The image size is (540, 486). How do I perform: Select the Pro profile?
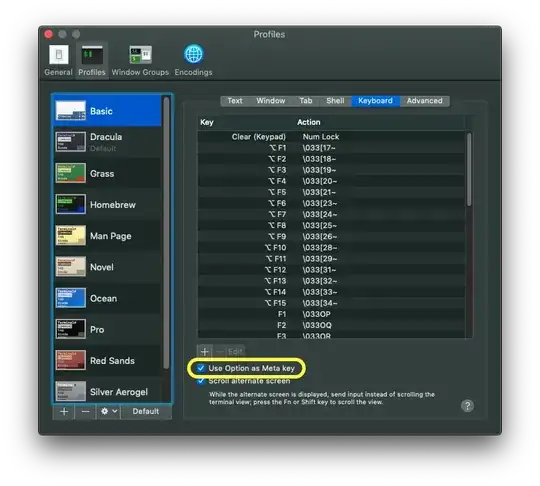pos(107,329)
